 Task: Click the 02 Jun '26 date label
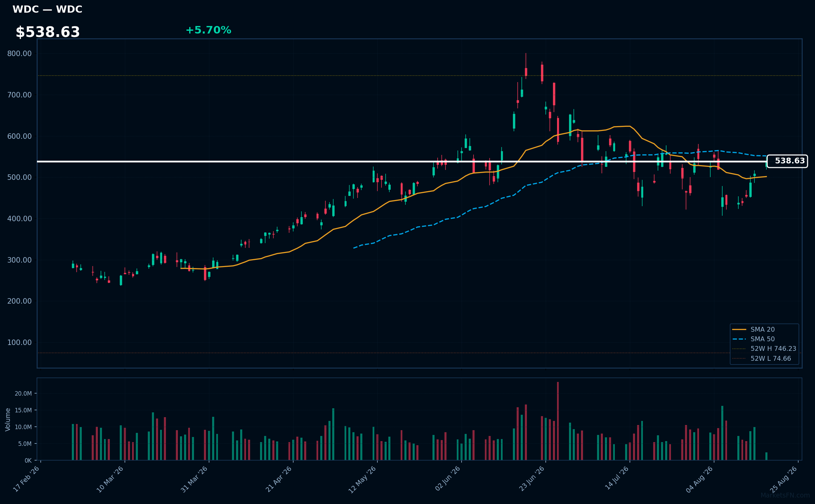(x=448, y=479)
